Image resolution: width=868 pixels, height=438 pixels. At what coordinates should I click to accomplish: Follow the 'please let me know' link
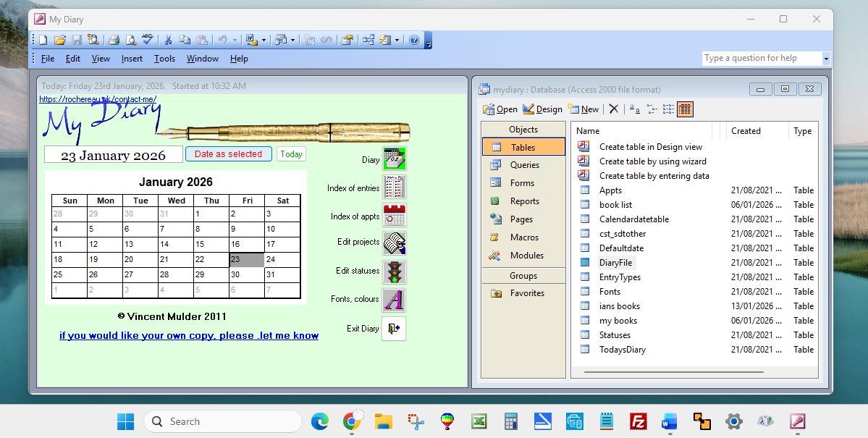click(189, 335)
